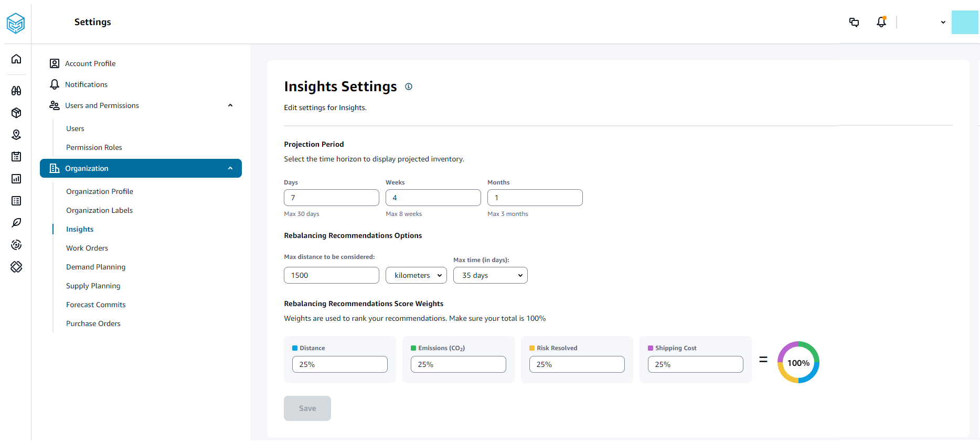Click the package box icon in sidebar
The width and height of the screenshot is (980, 444).
click(x=16, y=113)
